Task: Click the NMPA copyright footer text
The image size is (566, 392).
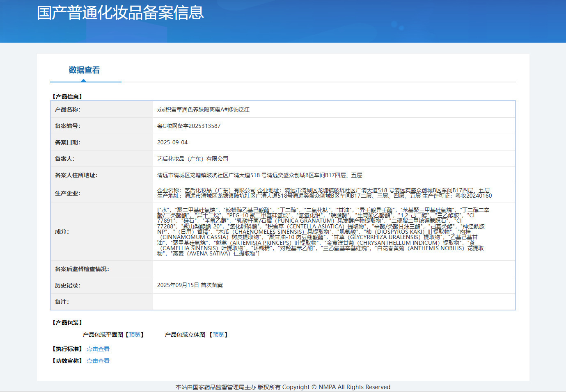Action: pyautogui.click(x=283, y=387)
